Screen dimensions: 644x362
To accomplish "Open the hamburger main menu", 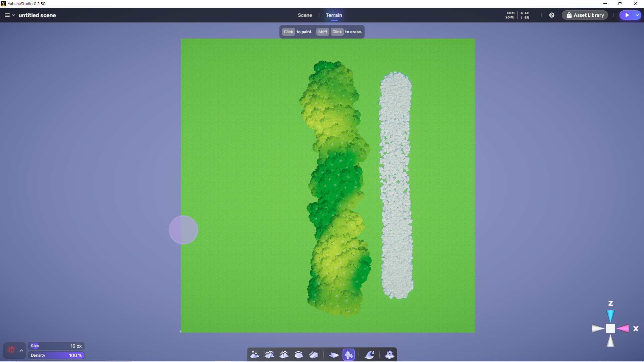I will [7, 15].
